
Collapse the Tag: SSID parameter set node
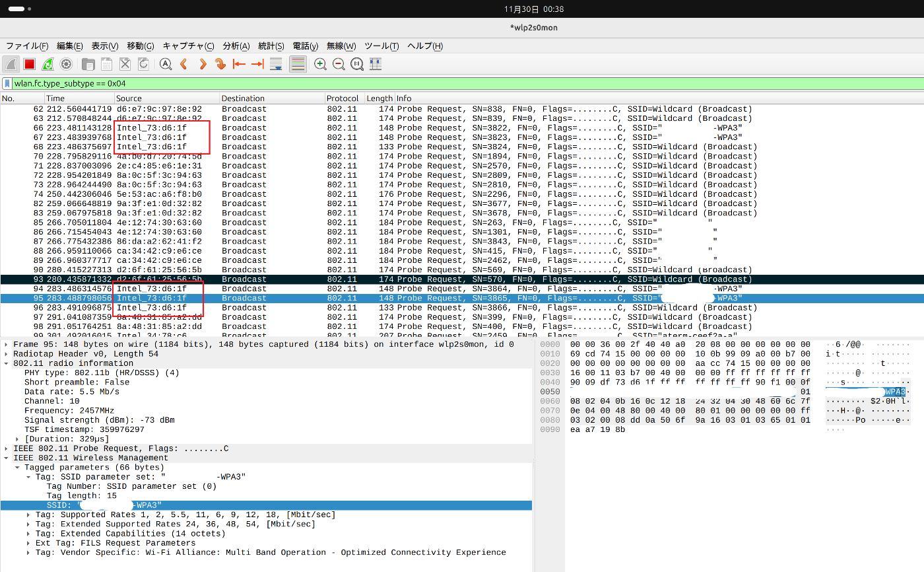pyautogui.click(x=28, y=477)
